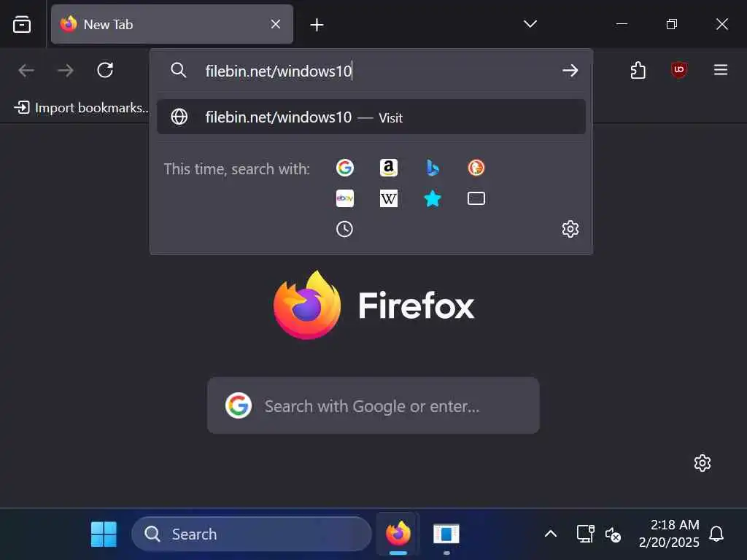Image resolution: width=747 pixels, height=560 pixels.
Task: Search in open Tabs icon
Action: (476, 198)
